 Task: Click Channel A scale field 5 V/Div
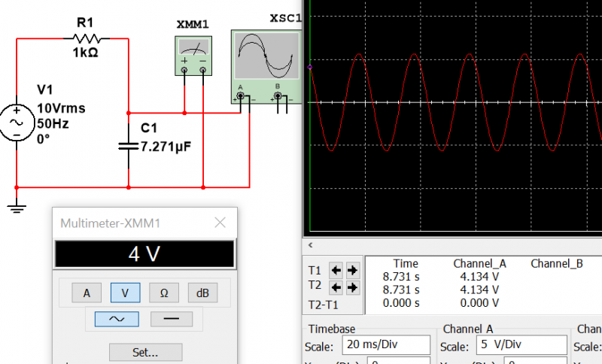click(x=521, y=346)
